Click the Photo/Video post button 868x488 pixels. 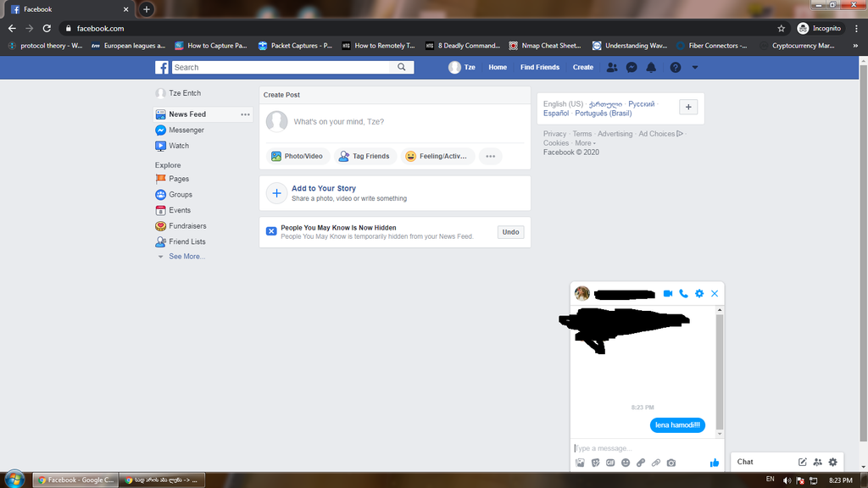pos(297,156)
